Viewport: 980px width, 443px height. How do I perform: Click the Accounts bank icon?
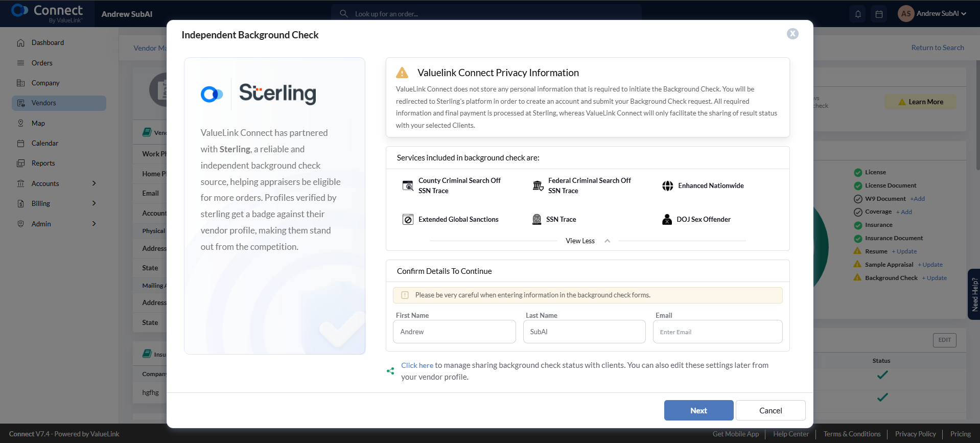[x=21, y=183]
